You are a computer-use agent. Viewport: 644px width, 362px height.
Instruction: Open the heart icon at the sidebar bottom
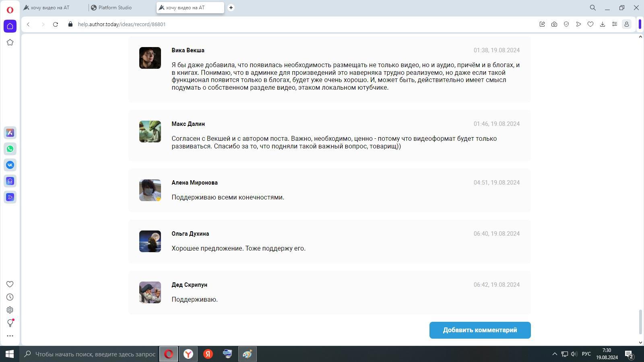coord(10,284)
